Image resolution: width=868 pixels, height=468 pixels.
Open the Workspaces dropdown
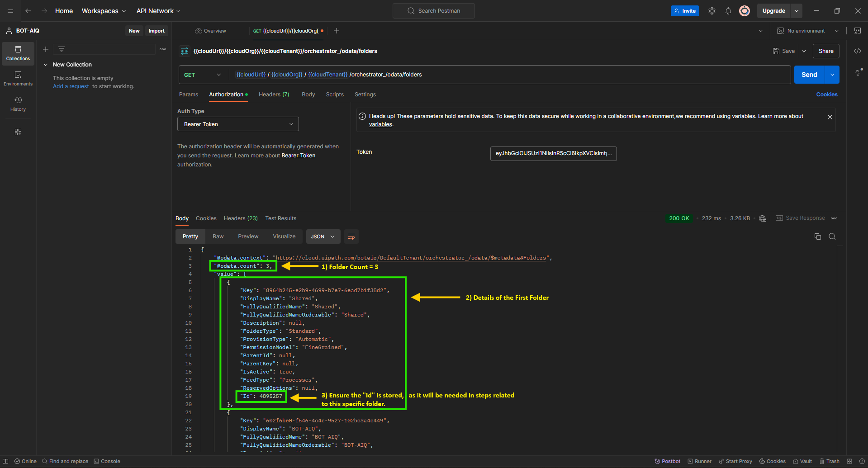(104, 11)
